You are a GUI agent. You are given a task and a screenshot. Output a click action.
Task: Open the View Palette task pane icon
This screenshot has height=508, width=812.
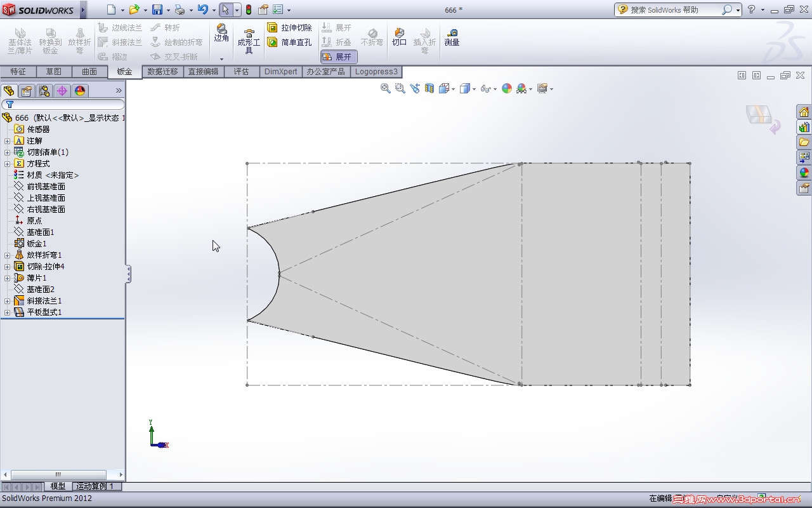tap(804, 157)
